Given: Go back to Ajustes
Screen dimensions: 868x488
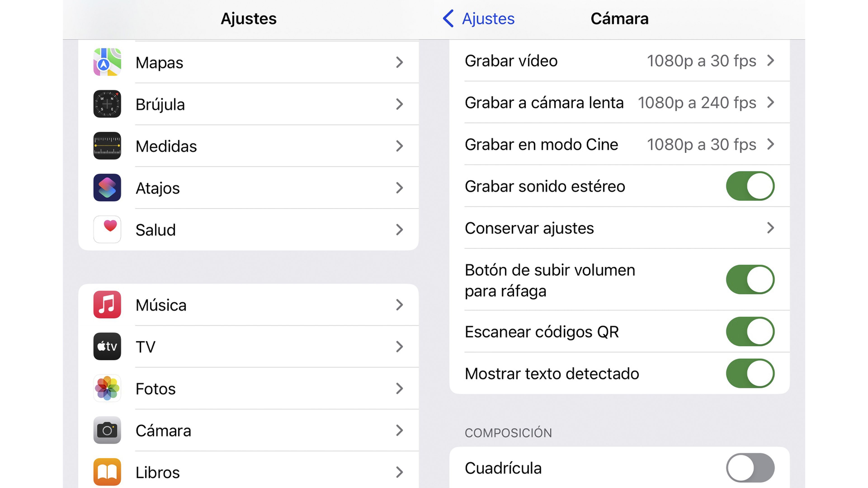Looking at the screenshot, I should 479,19.
